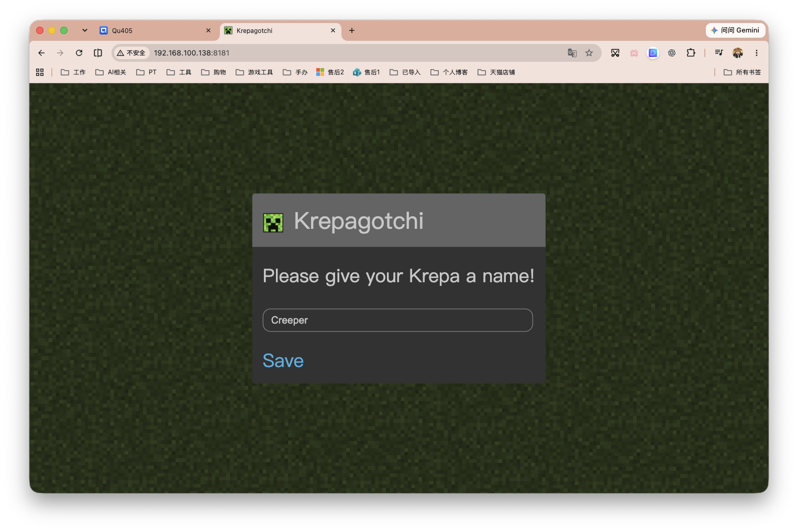The width and height of the screenshot is (798, 532).
Task: Open the translate page icon
Action: click(x=572, y=53)
